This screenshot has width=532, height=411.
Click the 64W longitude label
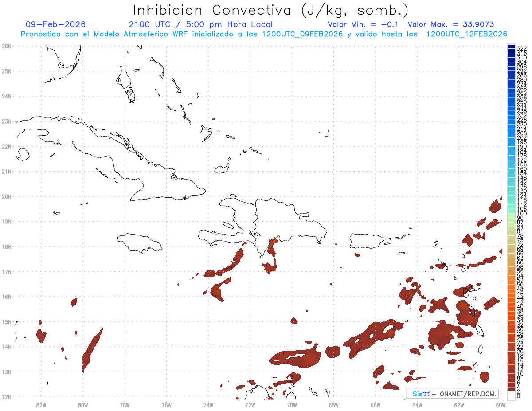tap(417, 405)
